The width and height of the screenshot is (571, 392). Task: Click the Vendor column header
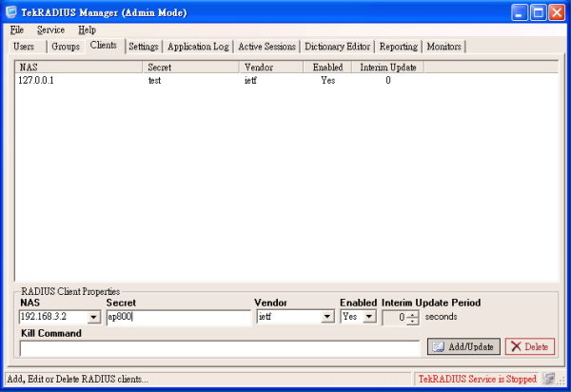click(271, 67)
